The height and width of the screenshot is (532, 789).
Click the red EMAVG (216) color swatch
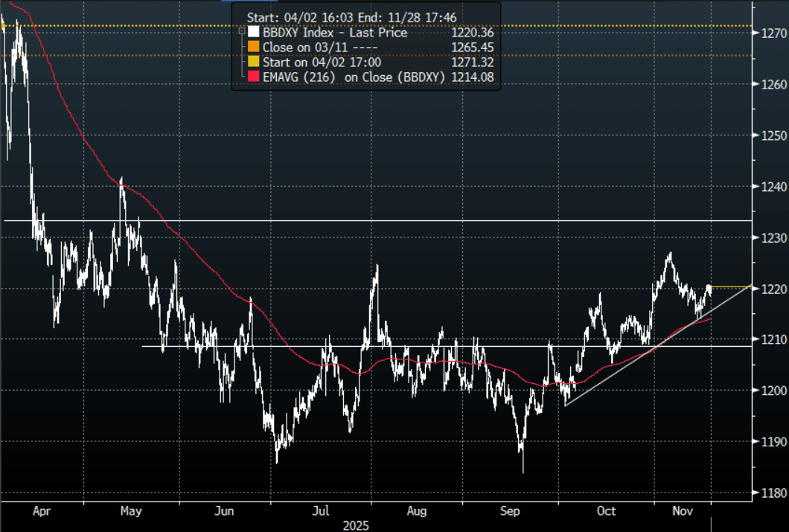(x=253, y=77)
